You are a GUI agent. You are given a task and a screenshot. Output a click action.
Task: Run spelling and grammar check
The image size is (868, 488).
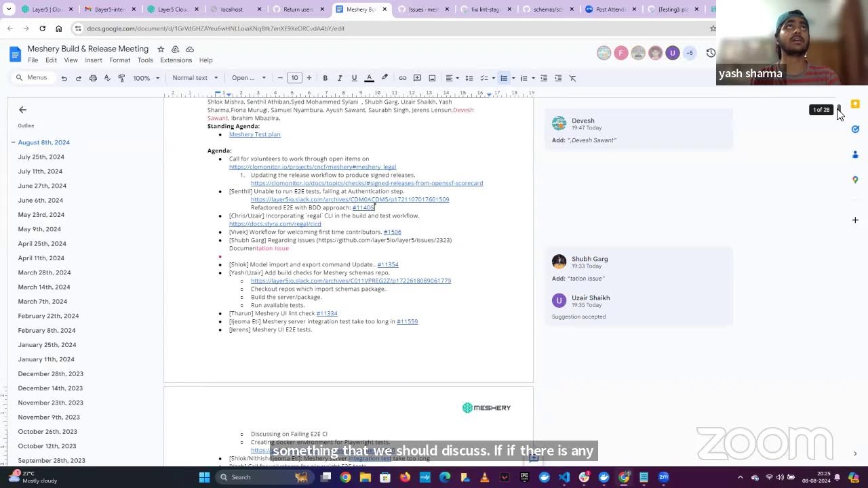click(107, 78)
